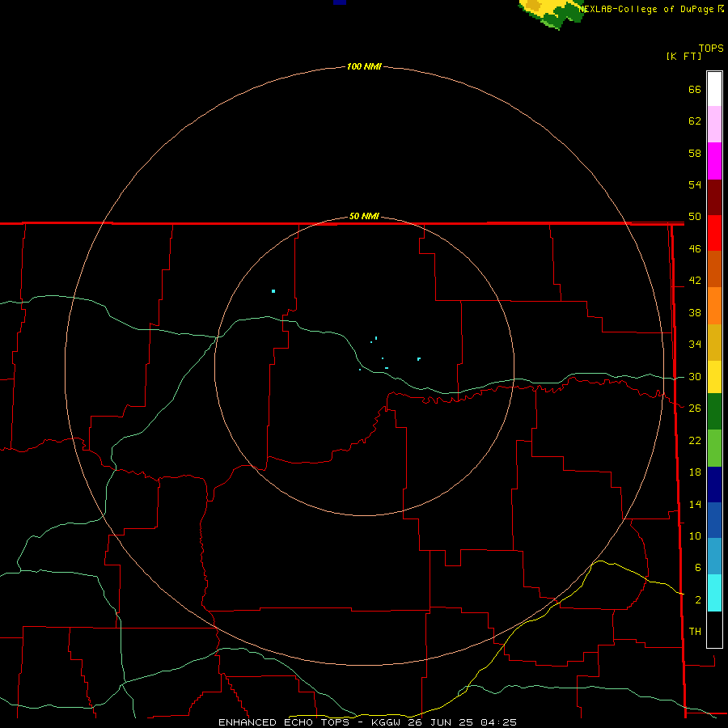This screenshot has width=728, height=728.
Task: Select the 18 legend value
Action: 695,472
